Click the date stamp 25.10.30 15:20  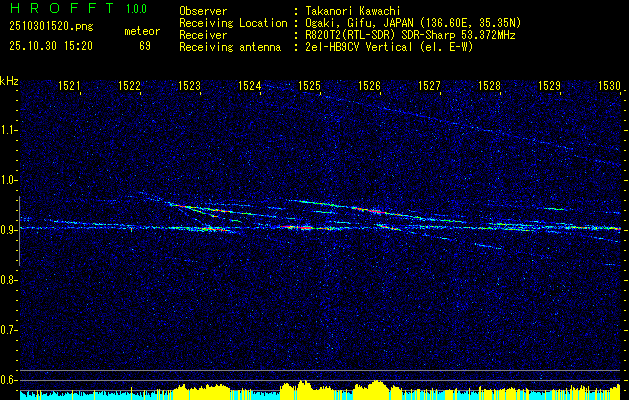tap(51, 46)
